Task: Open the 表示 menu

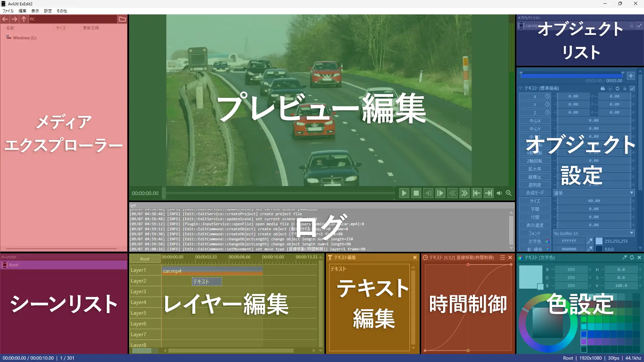Action: coord(35,11)
